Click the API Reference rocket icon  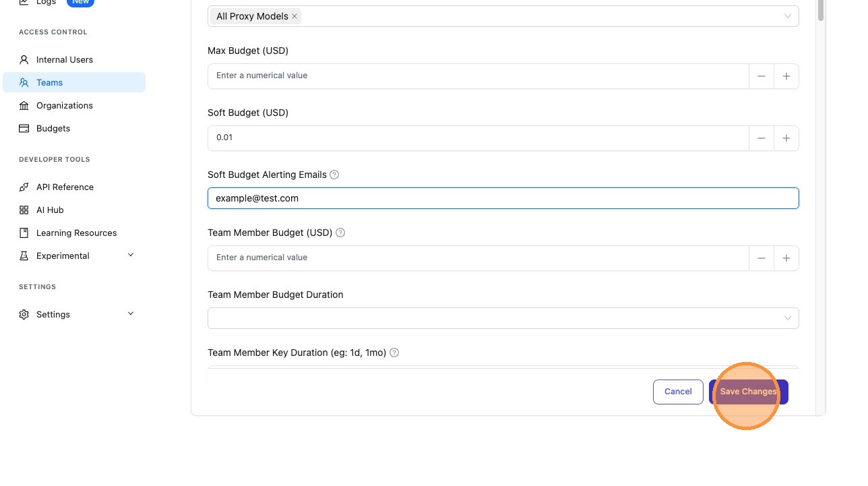click(24, 187)
